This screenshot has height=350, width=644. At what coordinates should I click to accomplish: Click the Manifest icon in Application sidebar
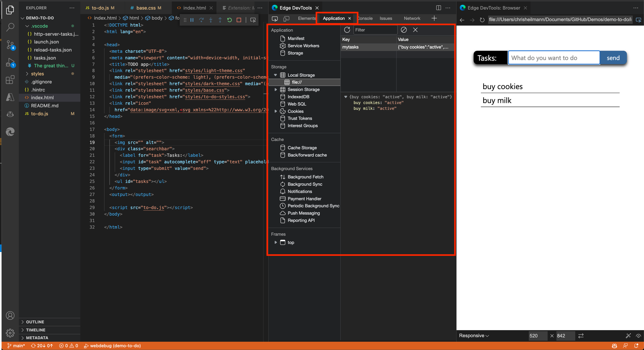point(282,38)
